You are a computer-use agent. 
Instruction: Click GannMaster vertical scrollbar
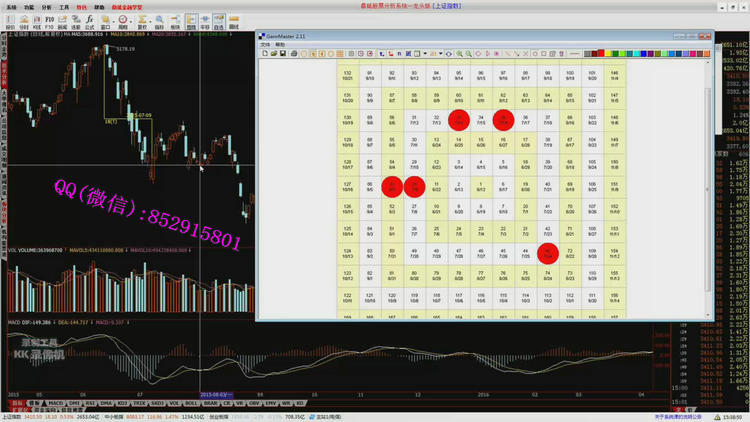(708, 189)
